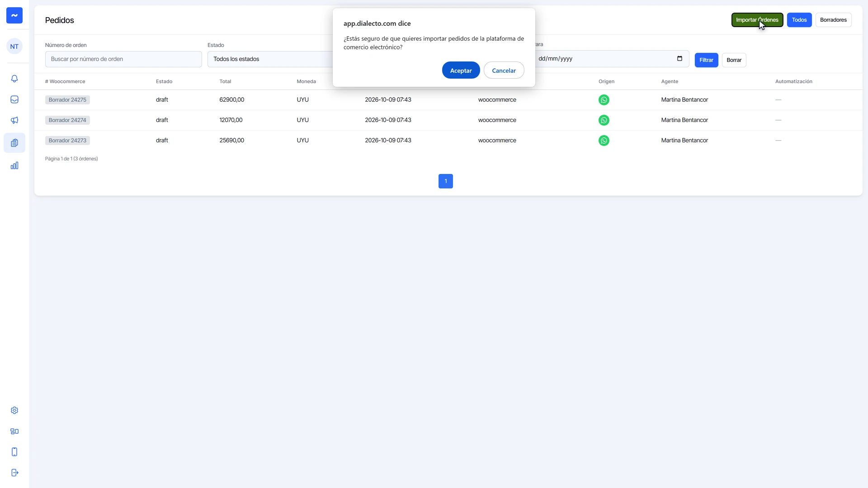This screenshot has width=868, height=488.
Task: Click WhatsApp origin icon for Borrador 24274
Action: click(x=604, y=120)
